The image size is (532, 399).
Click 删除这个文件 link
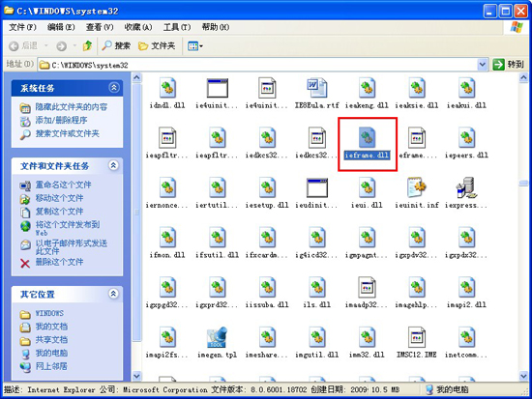pos(59,262)
